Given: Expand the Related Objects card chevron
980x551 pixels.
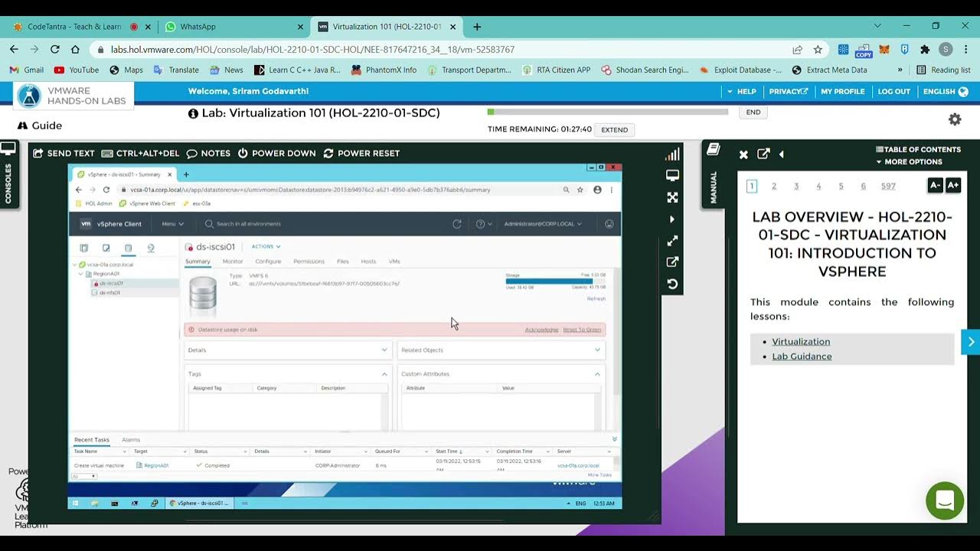Looking at the screenshot, I should click(x=597, y=350).
